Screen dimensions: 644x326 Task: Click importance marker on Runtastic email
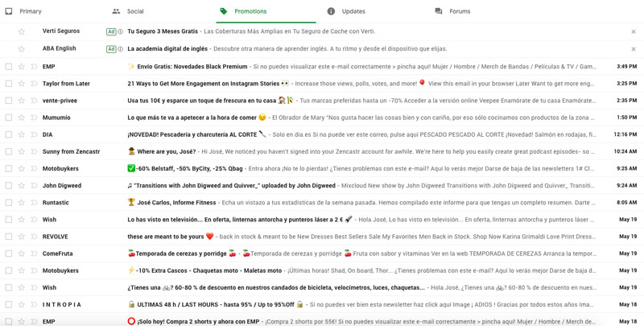tap(34, 203)
